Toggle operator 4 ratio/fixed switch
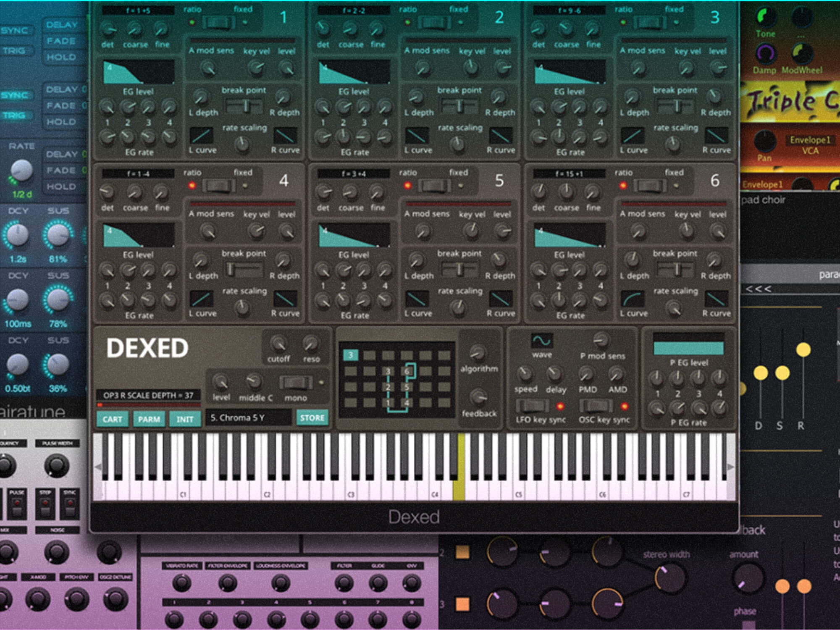The image size is (840, 630). coord(218,186)
